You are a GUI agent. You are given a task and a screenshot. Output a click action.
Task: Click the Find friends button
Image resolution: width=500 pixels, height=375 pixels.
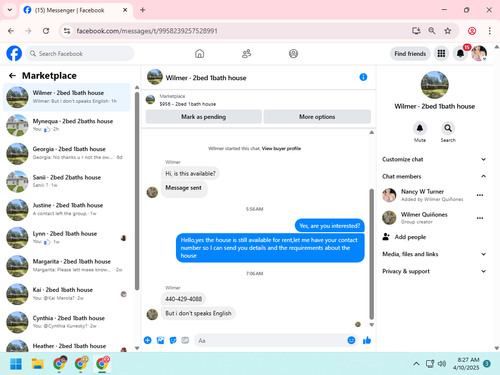pyautogui.click(x=410, y=54)
